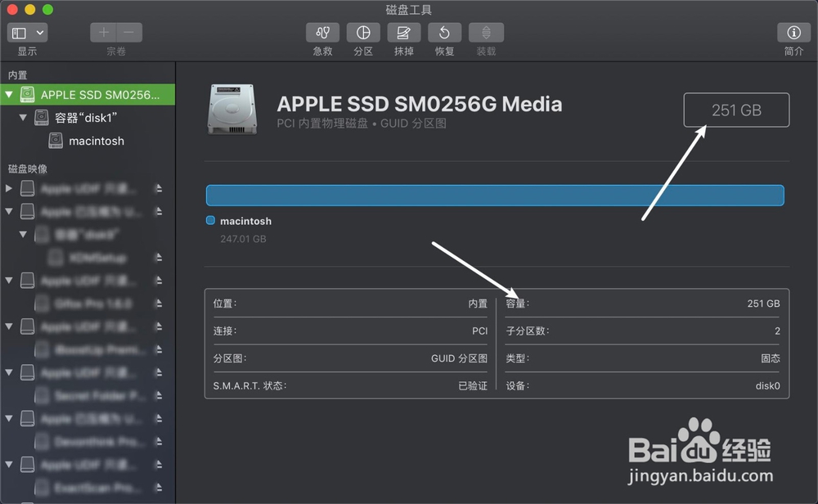Select the KDMSetup volume row
Image resolution: width=818 pixels, height=504 pixels.
(x=88, y=257)
